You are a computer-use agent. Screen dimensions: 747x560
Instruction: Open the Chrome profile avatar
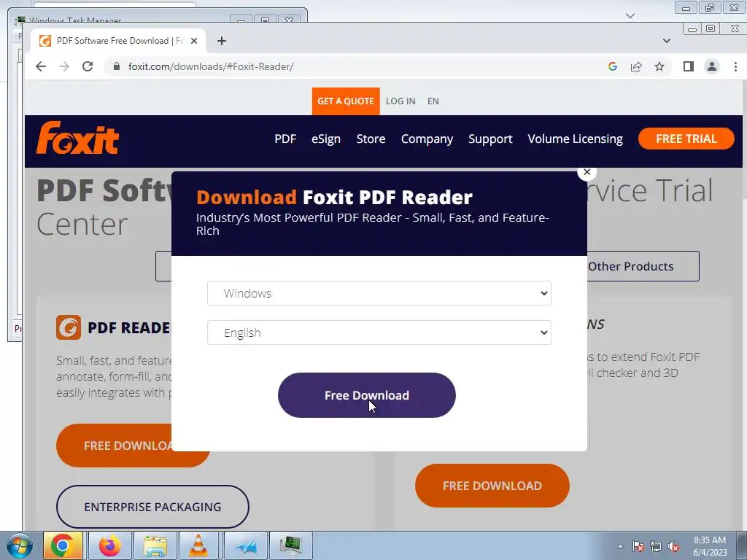(712, 66)
